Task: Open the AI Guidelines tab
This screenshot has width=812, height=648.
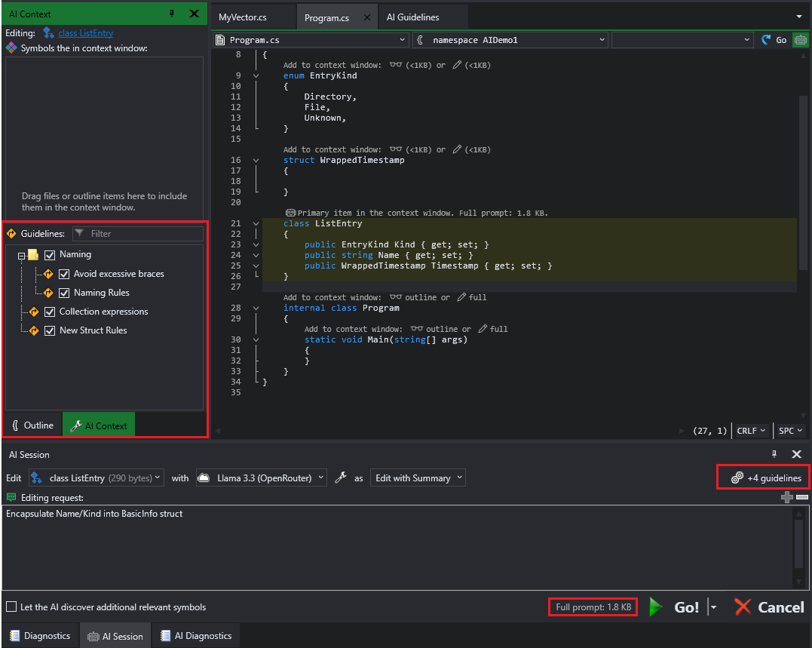Action: [412, 17]
